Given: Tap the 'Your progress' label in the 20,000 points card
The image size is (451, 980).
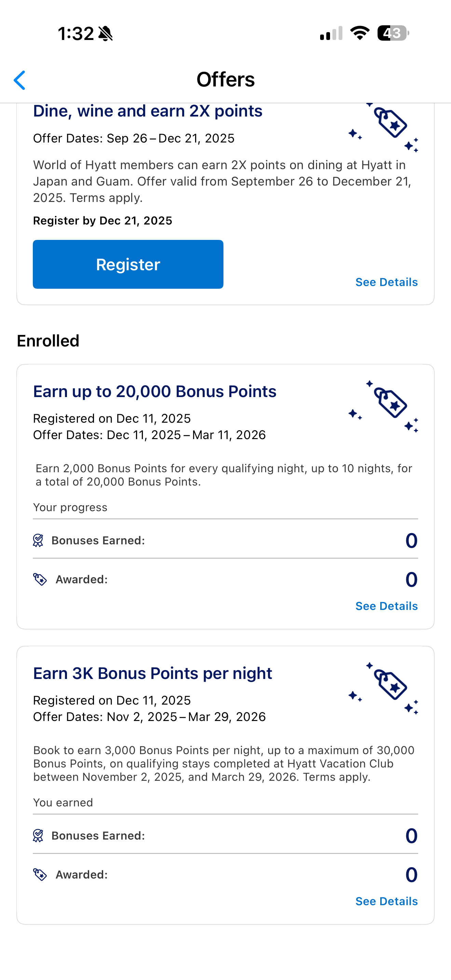Looking at the screenshot, I should 70,507.
